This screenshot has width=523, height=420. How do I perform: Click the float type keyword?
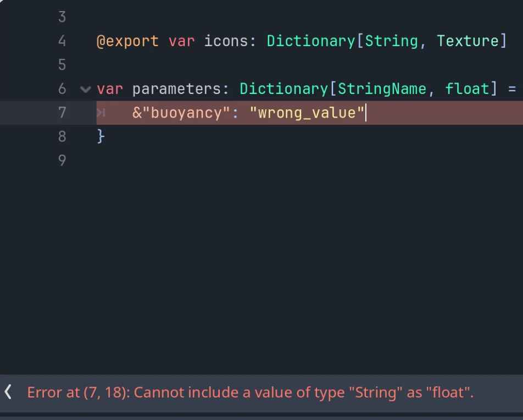coord(468,89)
